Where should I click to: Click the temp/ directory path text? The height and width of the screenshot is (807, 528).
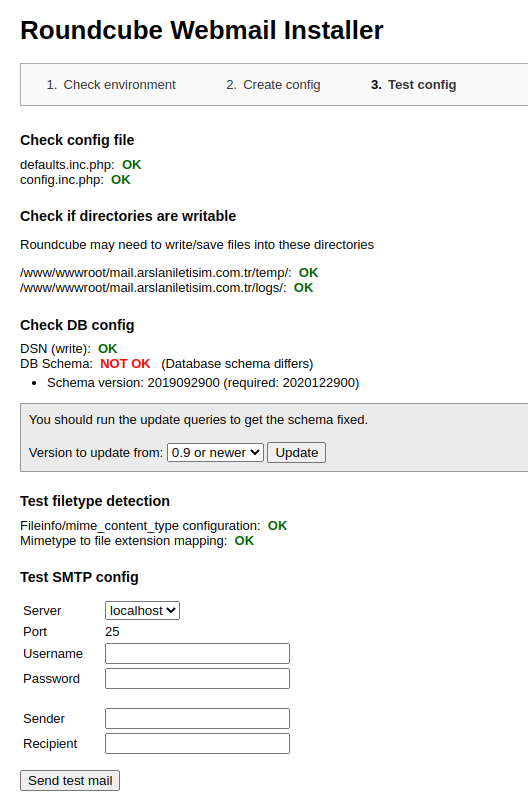click(155, 272)
